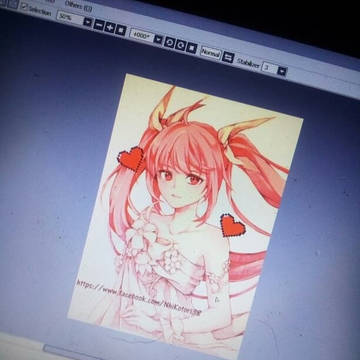Flip view horizontally with the arrows icon
The height and width of the screenshot is (360, 360).
tap(228, 57)
